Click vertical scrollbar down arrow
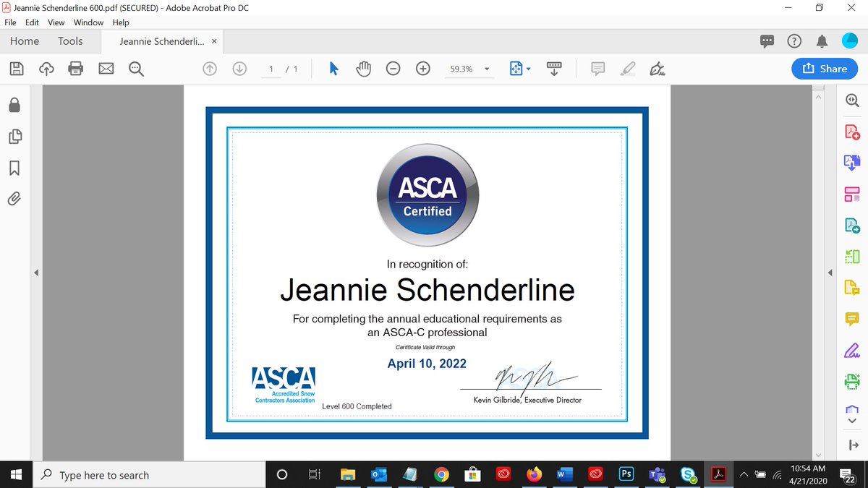This screenshot has width=868, height=488. tap(819, 455)
